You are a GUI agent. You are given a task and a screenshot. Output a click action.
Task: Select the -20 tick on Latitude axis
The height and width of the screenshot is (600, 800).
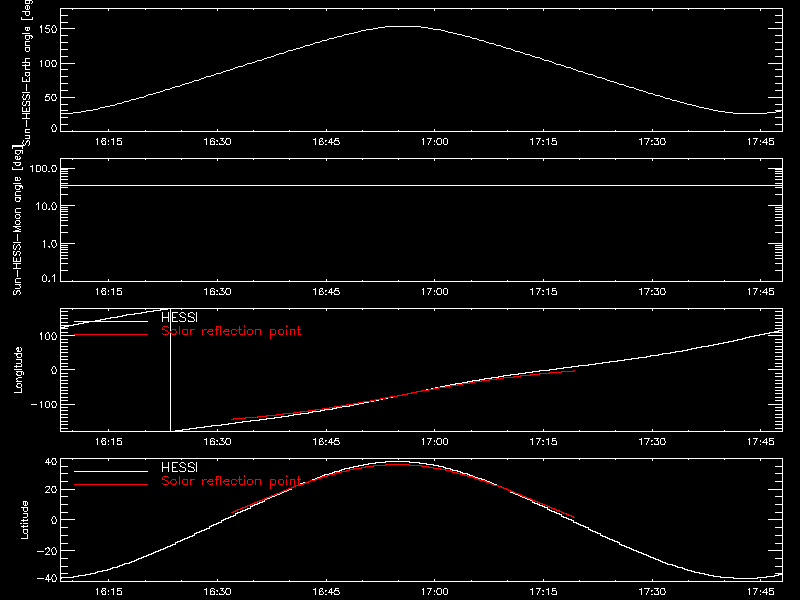pos(47,551)
